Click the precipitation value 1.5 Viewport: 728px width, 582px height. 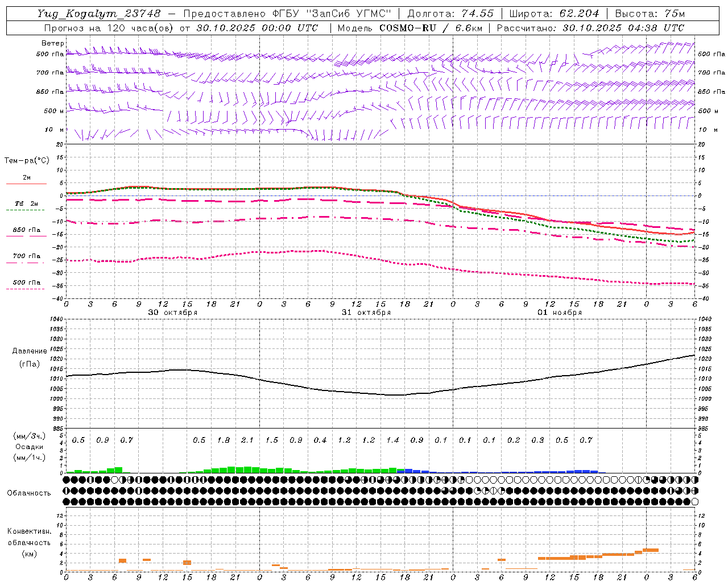pos(272,440)
